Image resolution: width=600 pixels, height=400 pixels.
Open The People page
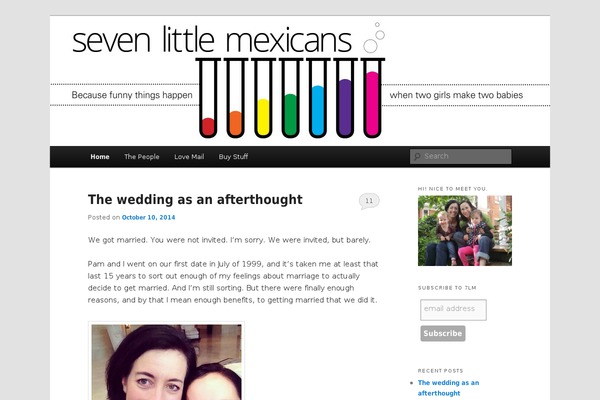coord(142,157)
